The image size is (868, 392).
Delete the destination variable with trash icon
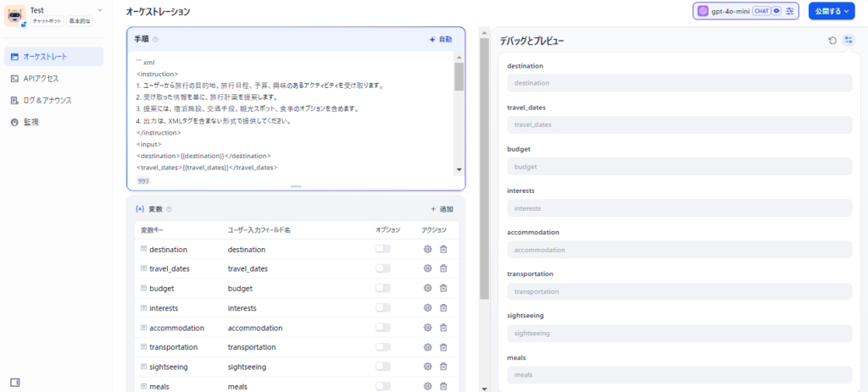(x=443, y=250)
